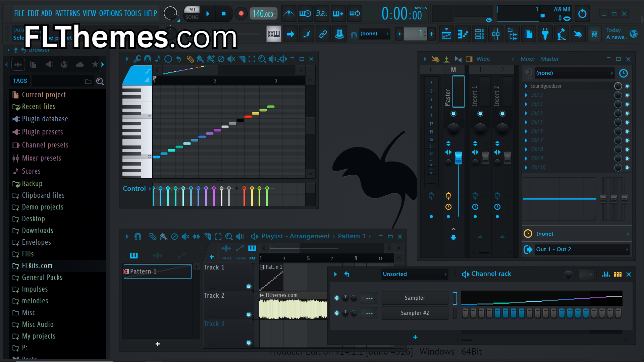Screen dimensions: 644x362
Task: Select Pattern 1 in the pattern list
Action: (157, 271)
